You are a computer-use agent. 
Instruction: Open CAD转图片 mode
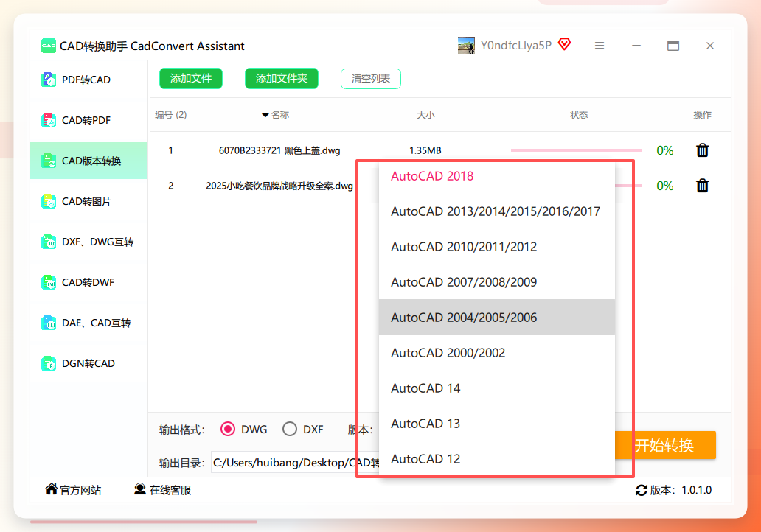(x=88, y=201)
